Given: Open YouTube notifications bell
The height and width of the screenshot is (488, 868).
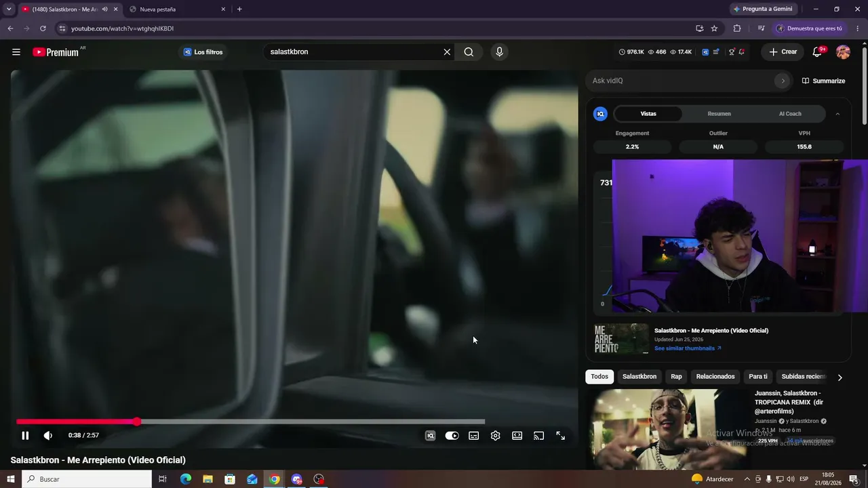Looking at the screenshot, I should 818,52.
